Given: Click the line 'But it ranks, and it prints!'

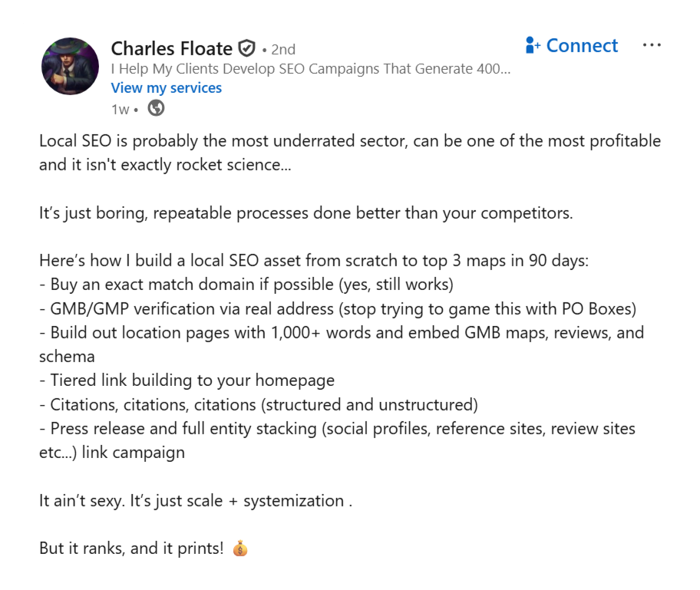Looking at the screenshot, I should [x=130, y=548].
